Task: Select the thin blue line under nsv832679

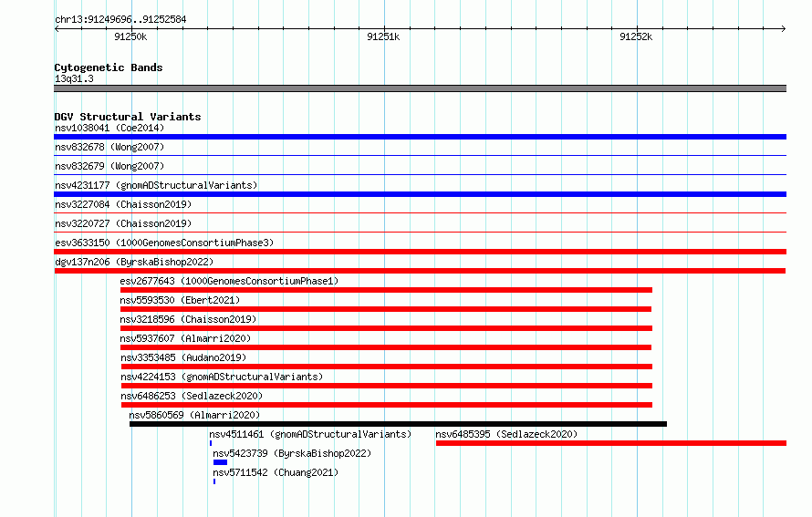Action: [x=420, y=174]
